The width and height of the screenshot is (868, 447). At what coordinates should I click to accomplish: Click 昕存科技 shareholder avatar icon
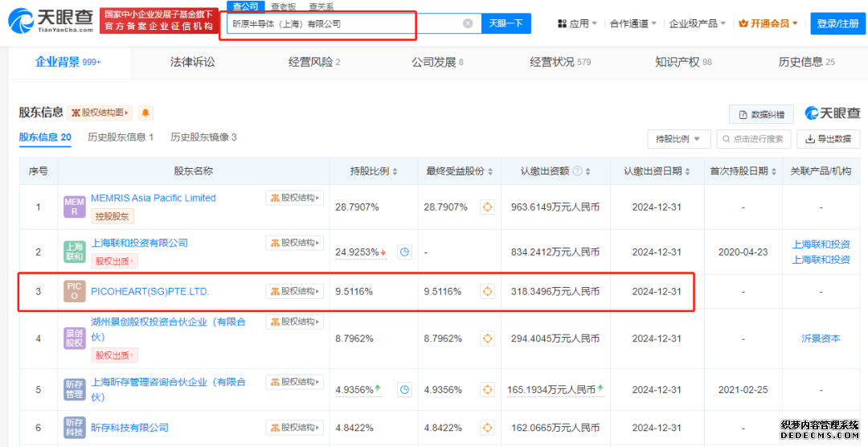point(74,428)
